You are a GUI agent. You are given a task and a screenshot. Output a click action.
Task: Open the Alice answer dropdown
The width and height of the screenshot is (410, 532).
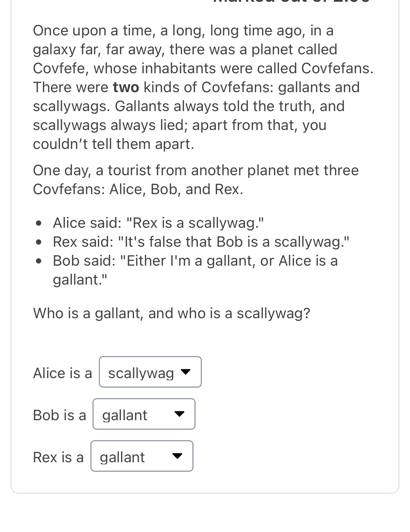pyautogui.click(x=150, y=372)
